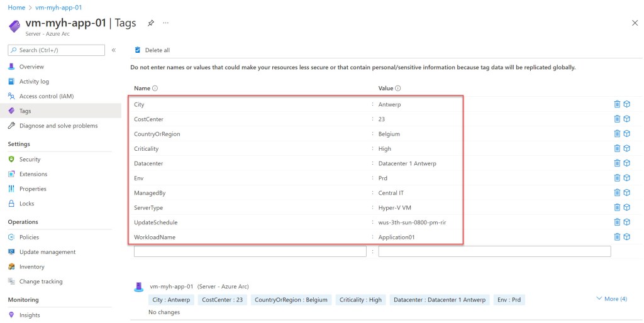Open Overview in the sidebar

coord(31,67)
